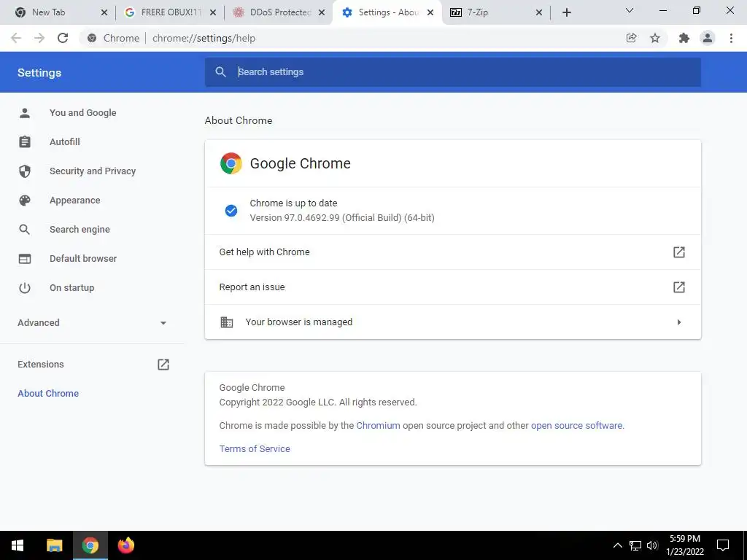Open network status icon in system tray

(x=635, y=545)
